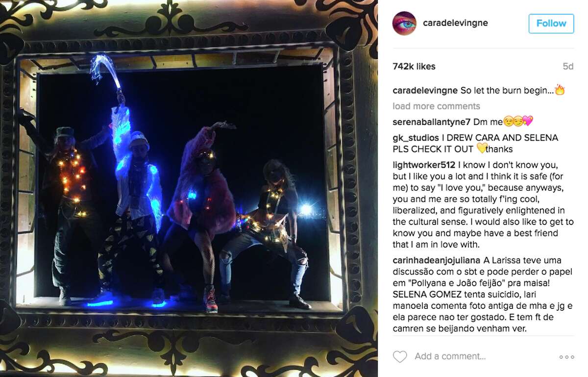Click caradelevingne username in the caption
The image size is (588, 377).
pos(425,91)
